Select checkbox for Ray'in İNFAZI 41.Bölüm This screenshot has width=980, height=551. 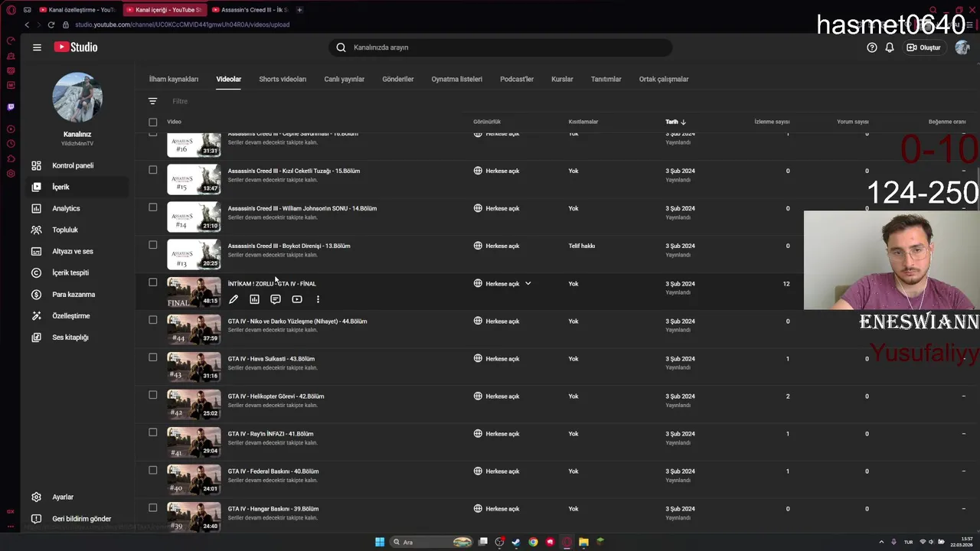click(153, 432)
